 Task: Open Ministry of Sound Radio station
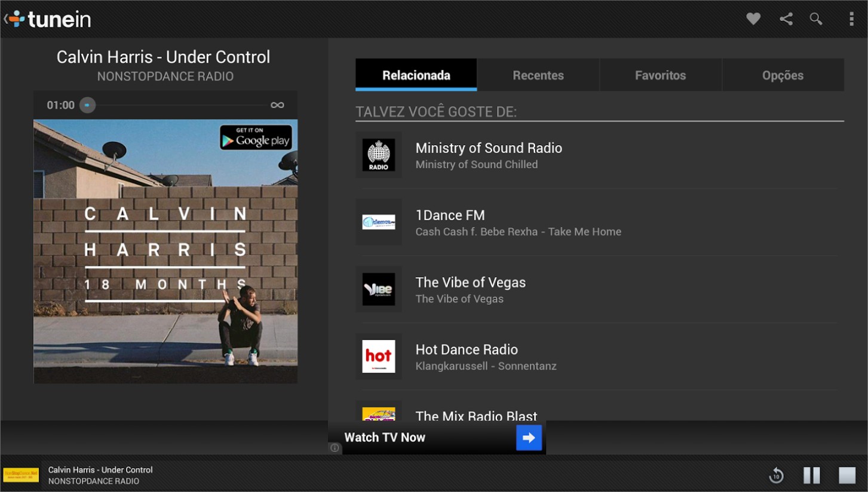(x=488, y=155)
